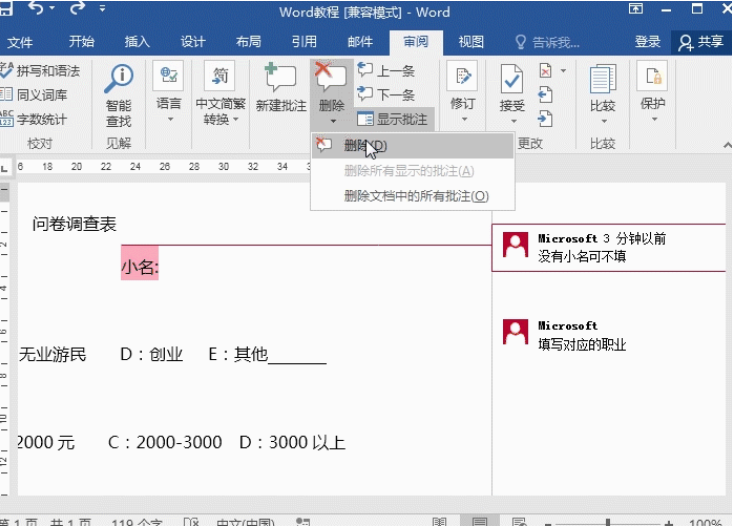Switch to the 邮件 tab
Image resolution: width=732 pixels, height=530 pixels.
[360, 42]
